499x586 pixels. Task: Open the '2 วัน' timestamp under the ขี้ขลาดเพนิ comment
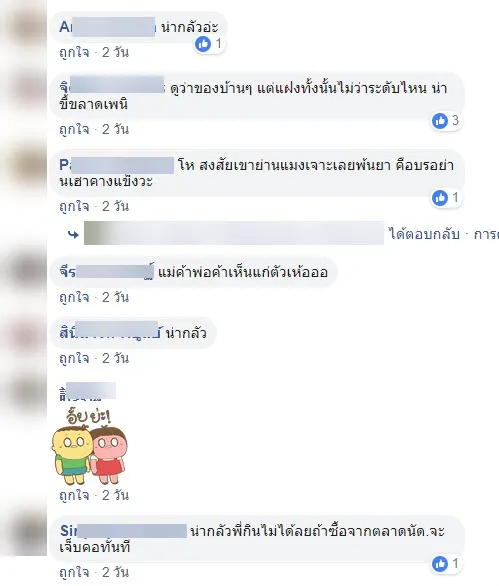(115, 129)
